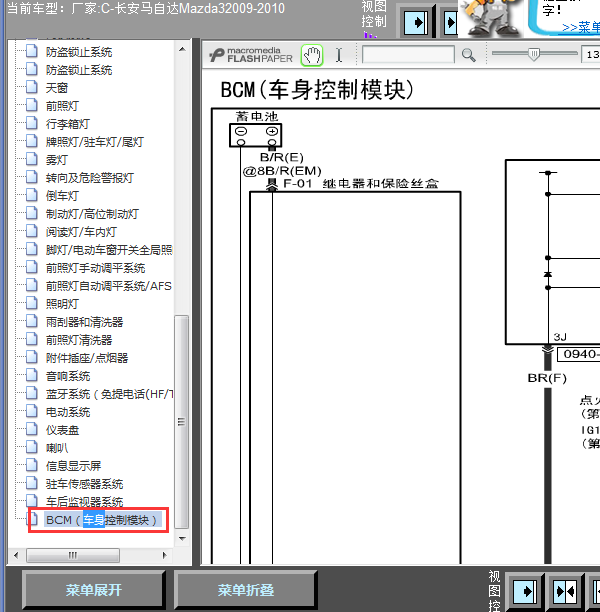Adjust the FlashPaper zoom slider handle
The image size is (600, 612).
[x=534, y=54]
